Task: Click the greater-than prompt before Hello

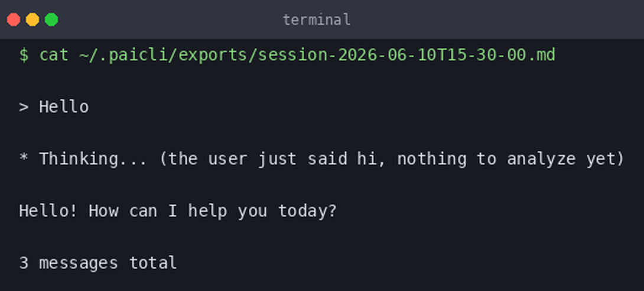Action: point(24,107)
